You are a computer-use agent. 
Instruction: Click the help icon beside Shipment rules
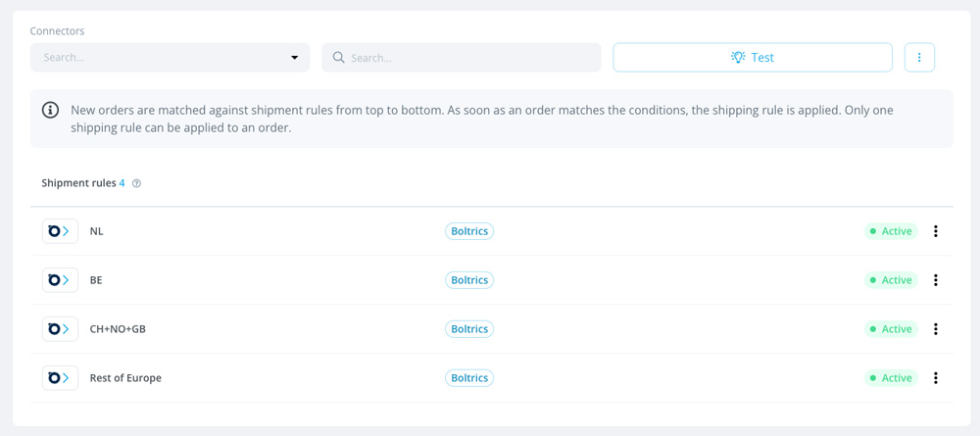(137, 183)
